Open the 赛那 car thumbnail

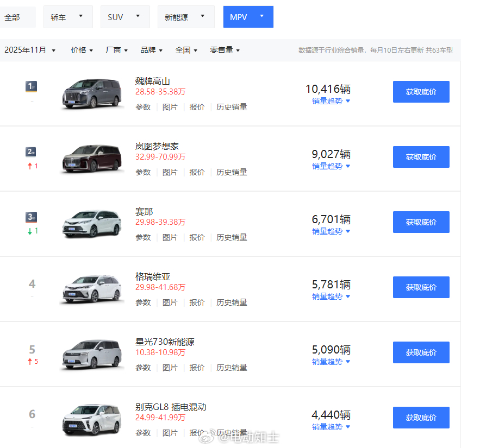click(92, 224)
